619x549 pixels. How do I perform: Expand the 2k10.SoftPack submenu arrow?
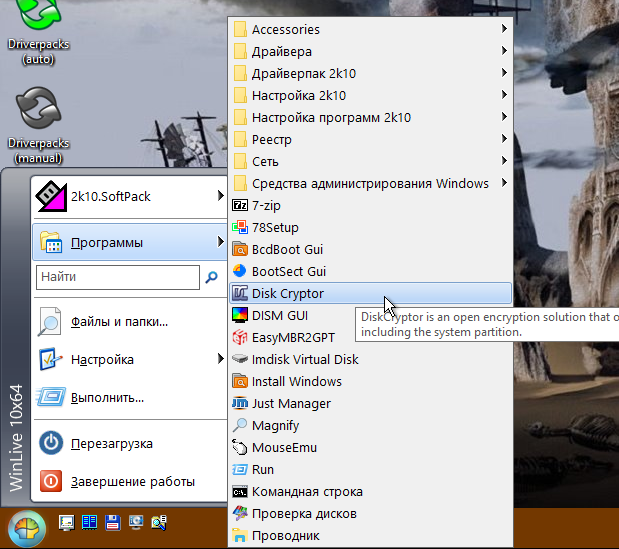click(220, 196)
